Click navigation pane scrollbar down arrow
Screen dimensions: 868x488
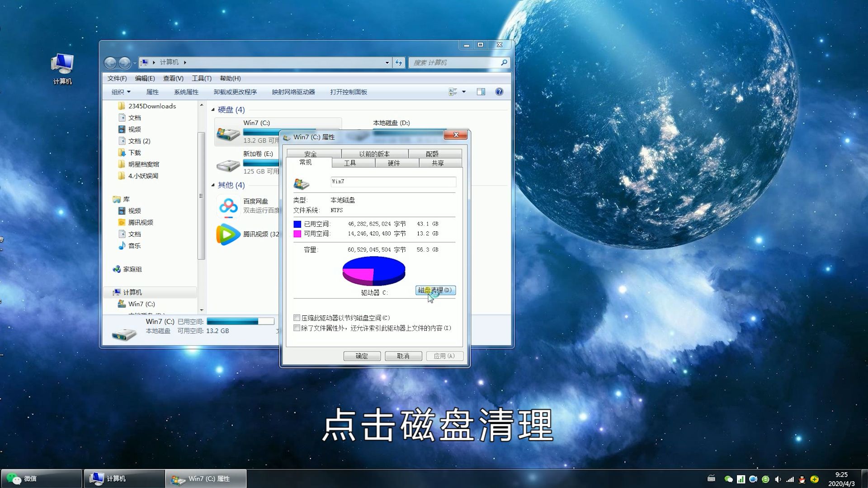tap(202, 310)
